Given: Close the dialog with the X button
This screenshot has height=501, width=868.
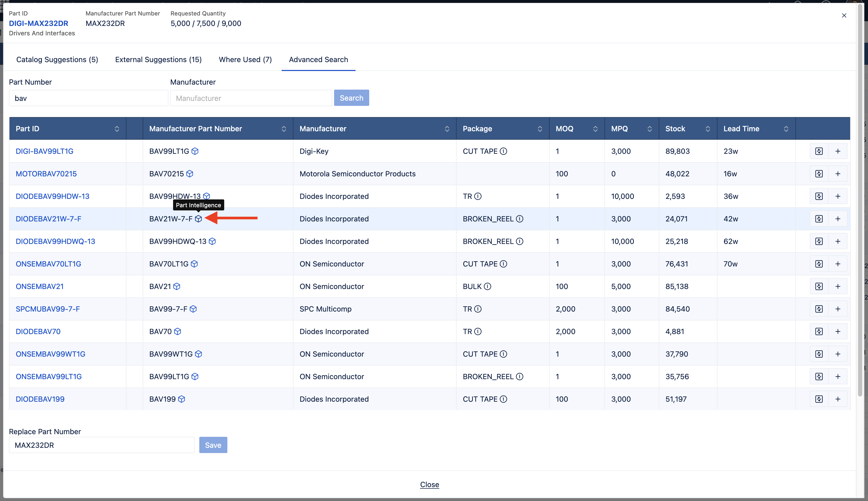Looking at the screenshot, I should pyautogui.click(x=844, y=15).
